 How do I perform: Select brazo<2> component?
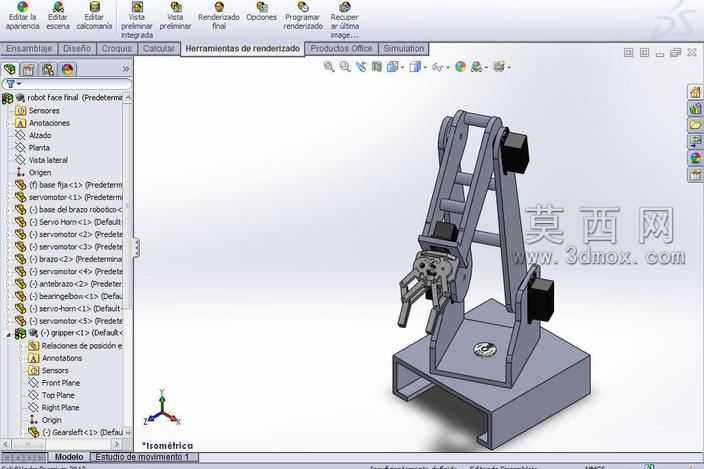[69, 259]
